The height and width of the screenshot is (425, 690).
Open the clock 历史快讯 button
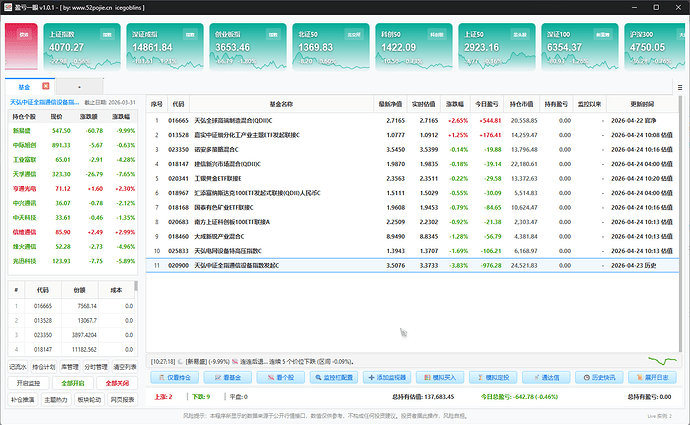point(599,377)
